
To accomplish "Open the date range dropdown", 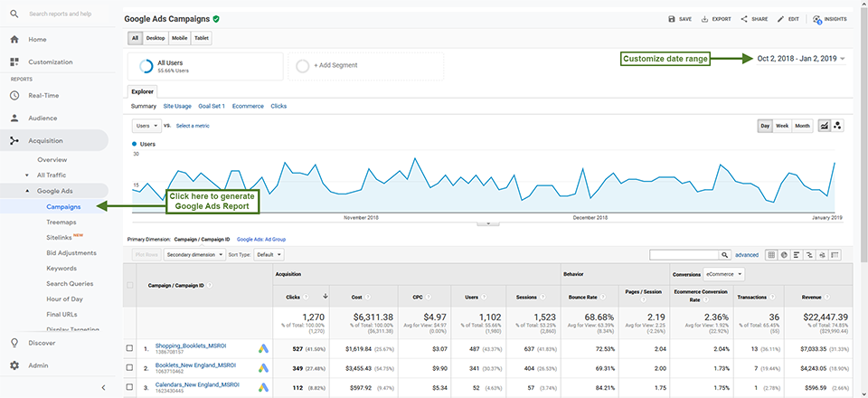I will [x=801, y=59].
